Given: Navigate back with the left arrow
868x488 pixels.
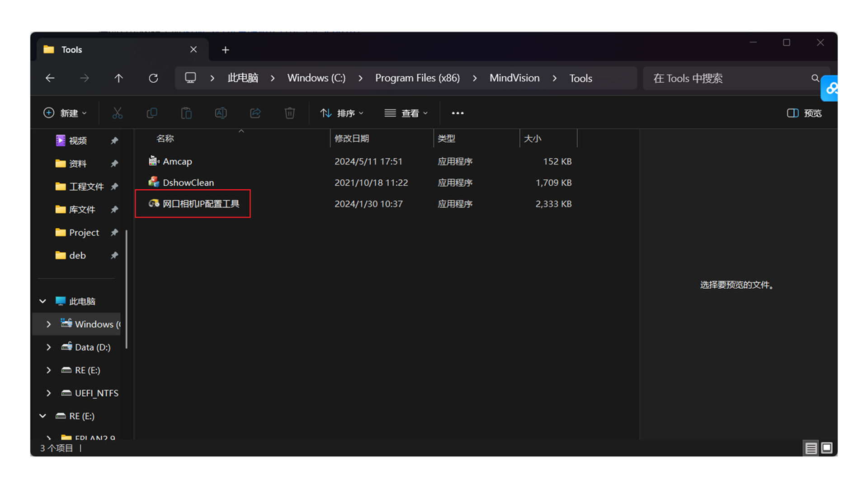Looking at the screenshot, I should click(50, 78).
